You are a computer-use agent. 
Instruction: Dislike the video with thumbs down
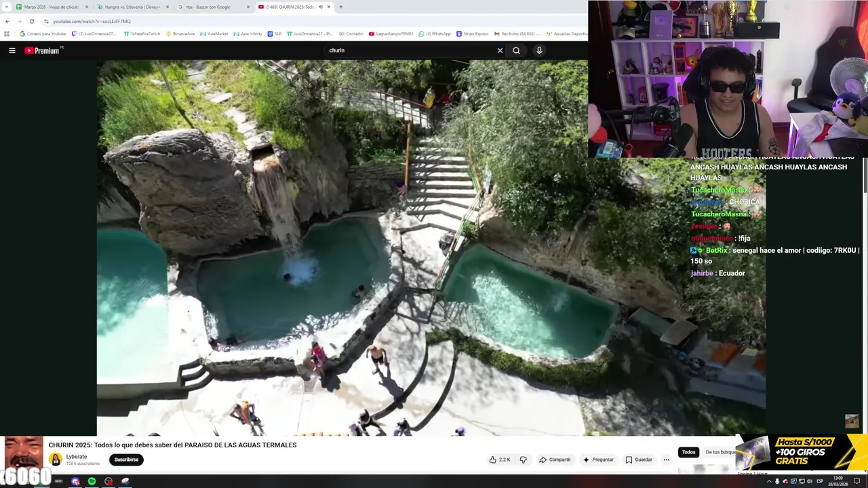click(x=523, y=460)
